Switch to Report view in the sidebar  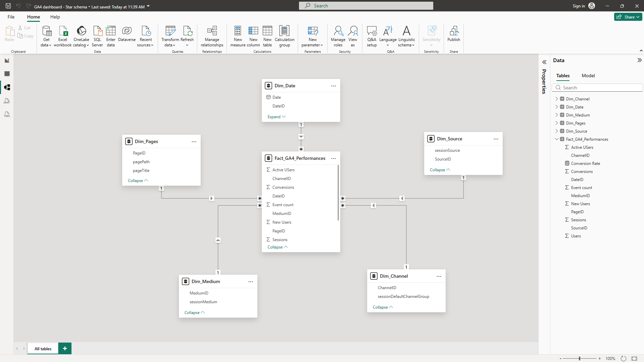(7, 60)
